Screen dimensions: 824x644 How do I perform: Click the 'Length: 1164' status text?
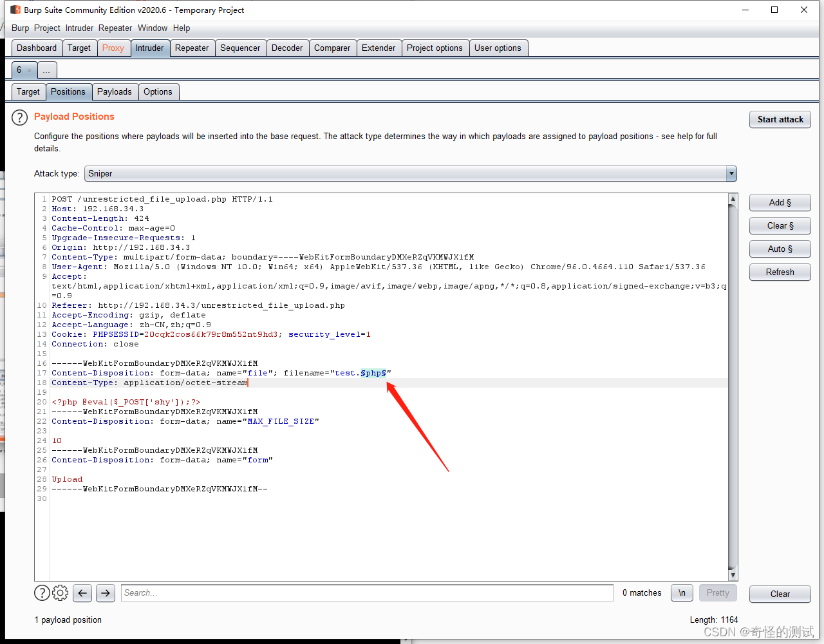(714, 620)
